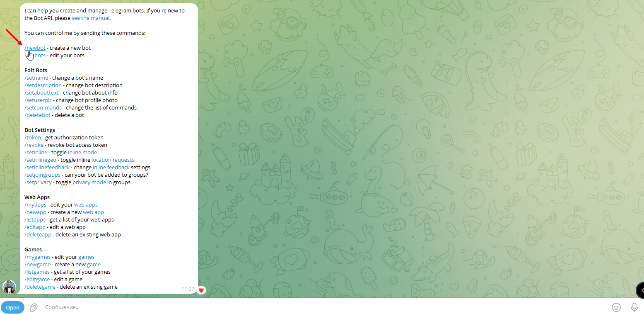Screen dimensions: 644x314
Task: Select the /newapp command
Action: pos(35,212)
